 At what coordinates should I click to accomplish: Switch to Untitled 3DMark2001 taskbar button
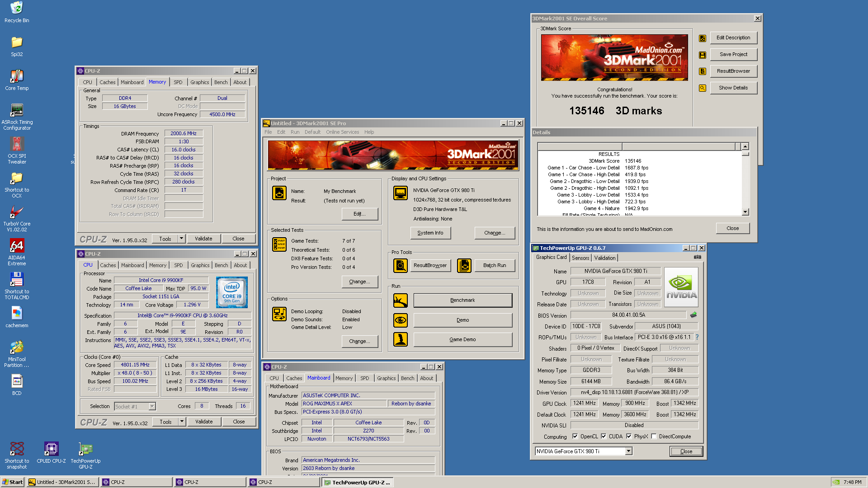click(62, 482)
